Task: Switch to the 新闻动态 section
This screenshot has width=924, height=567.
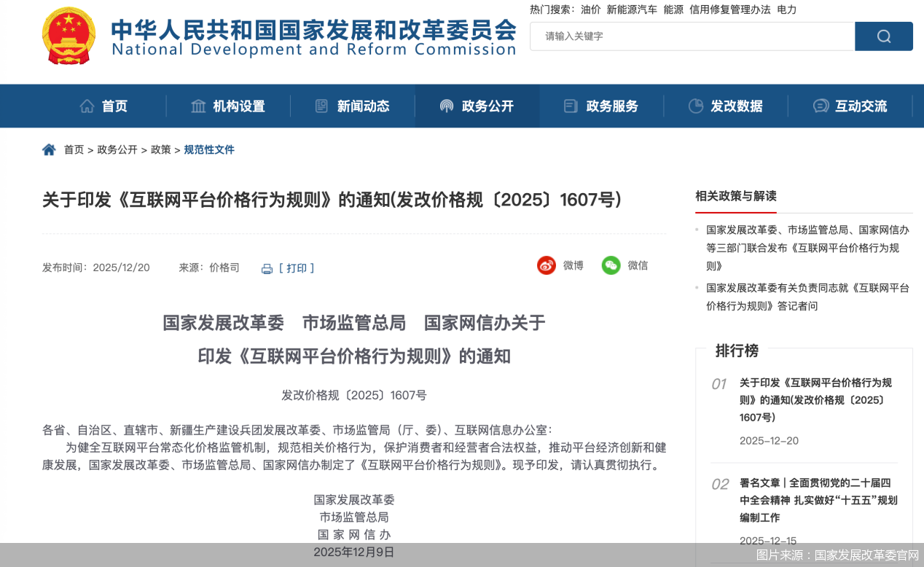Action: pos(364,106)
